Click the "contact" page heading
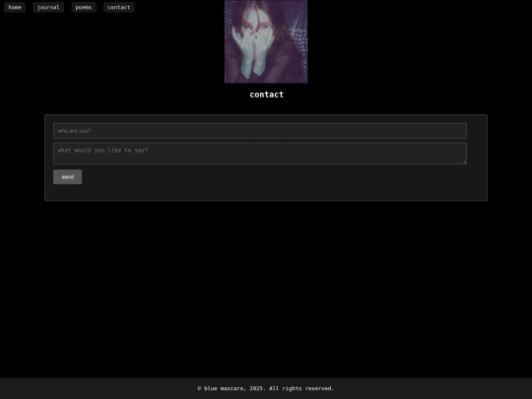This screenshot has width=532, height=399. tap(266, 95)
